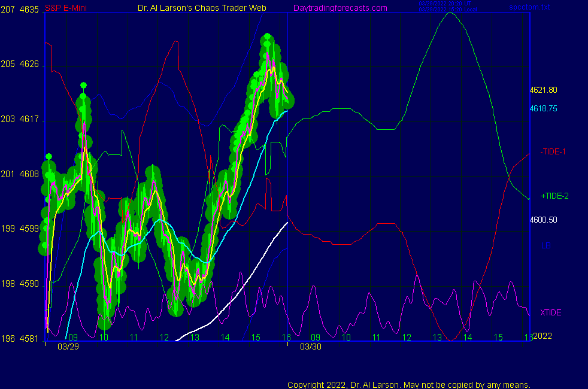Click the 199 4599 axis label
Viewport: 588px width, 389px height.
click(x=20, y=229)
